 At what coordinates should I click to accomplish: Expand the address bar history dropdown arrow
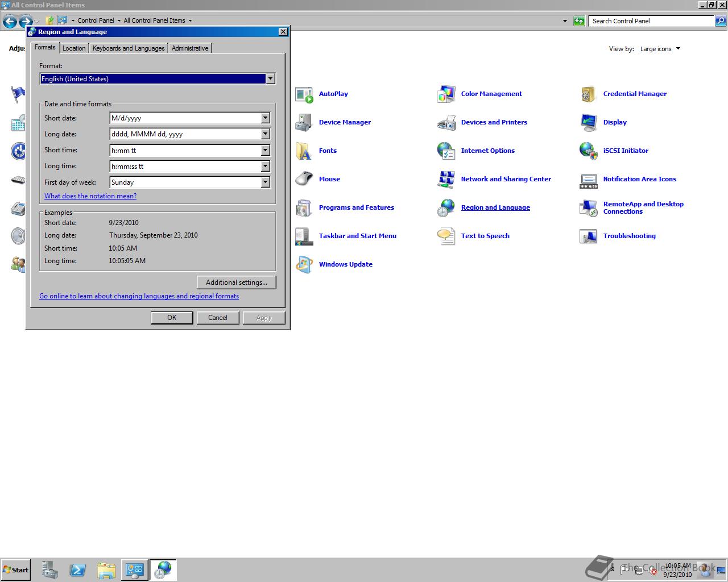(x=565, y=21)
